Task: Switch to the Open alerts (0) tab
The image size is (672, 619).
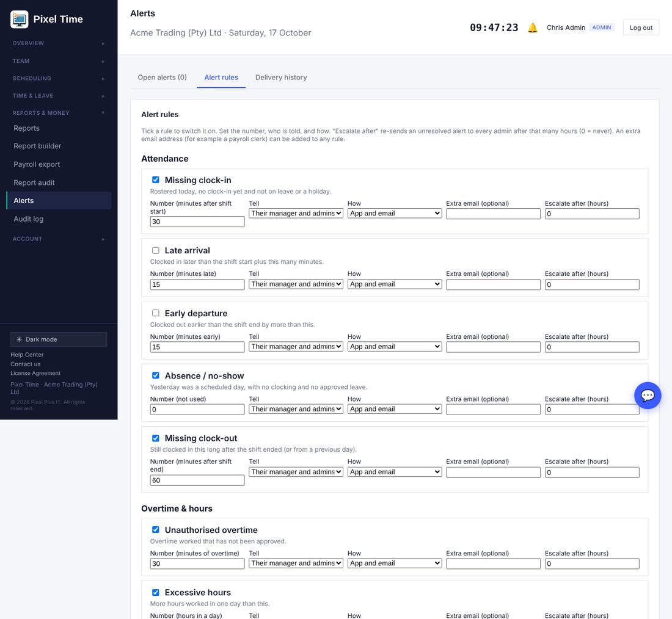Action: [163, 78]
